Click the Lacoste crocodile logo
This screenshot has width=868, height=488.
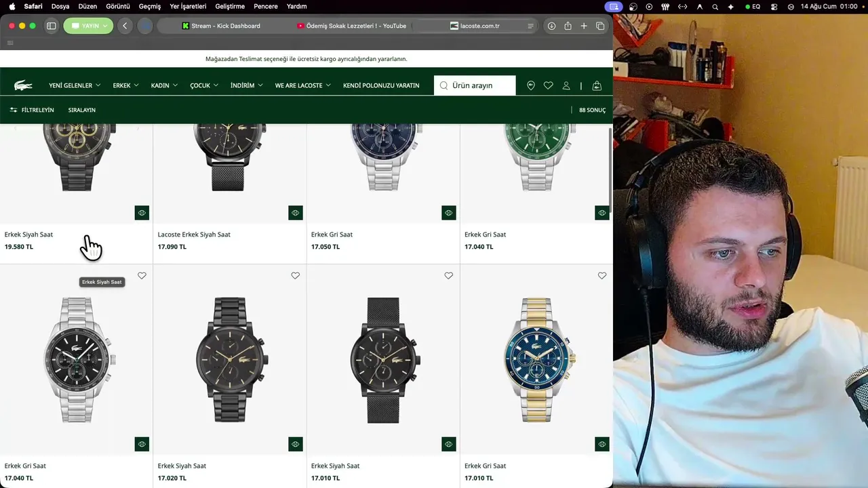click(x=23, y=85)
